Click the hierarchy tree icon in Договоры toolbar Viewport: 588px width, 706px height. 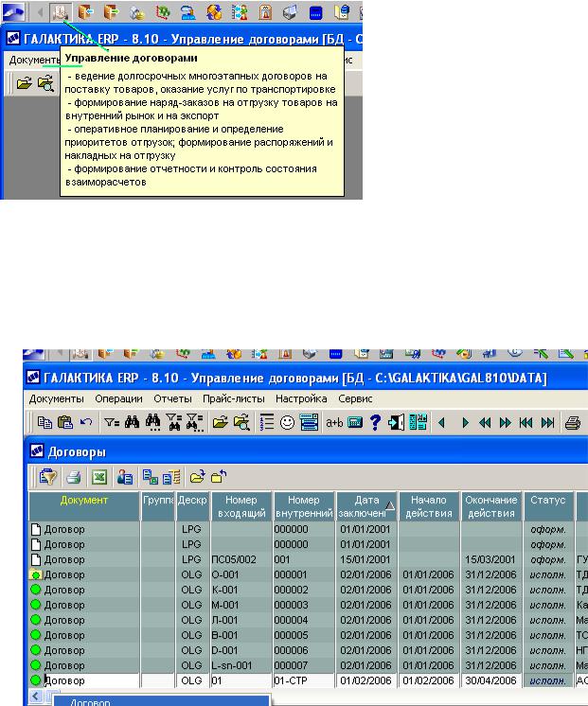(x=150, y=476)
